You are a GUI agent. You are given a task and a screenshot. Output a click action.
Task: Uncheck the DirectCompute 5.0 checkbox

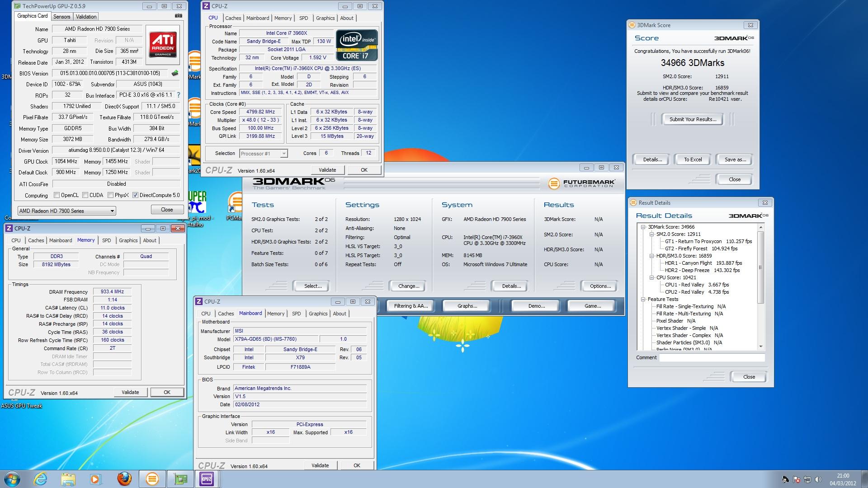click(135, 195)
